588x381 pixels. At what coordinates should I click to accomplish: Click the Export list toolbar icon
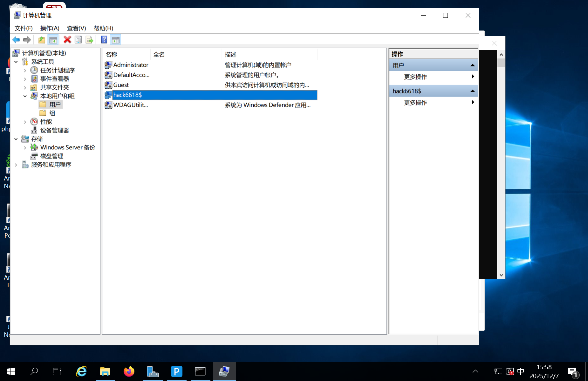click(x=89, y=40)
